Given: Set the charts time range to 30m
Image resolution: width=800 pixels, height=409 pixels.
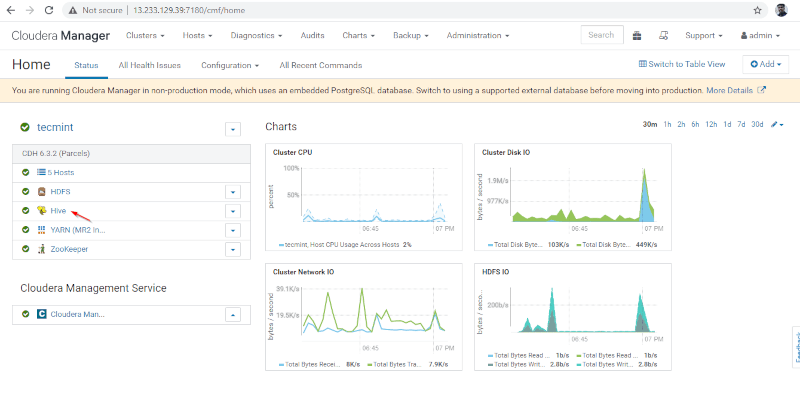Looking at the screenshot, I should [x=649, y=124].
